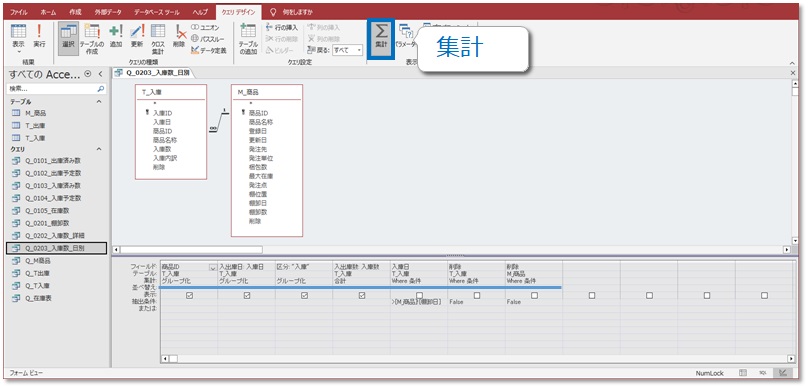Viewport: 808px width, 388px height.
Task: Close the query document with the X
Action: (x=793, y=73)
